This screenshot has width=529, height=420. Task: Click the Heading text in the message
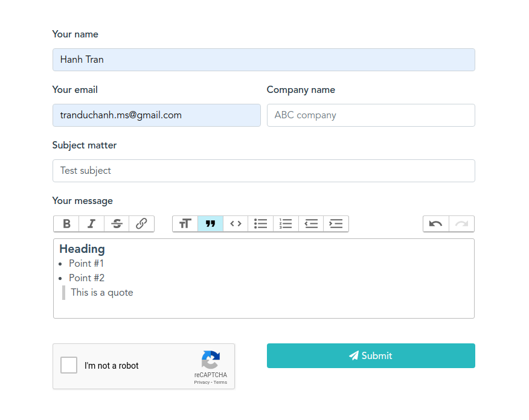tap(82, 249)
